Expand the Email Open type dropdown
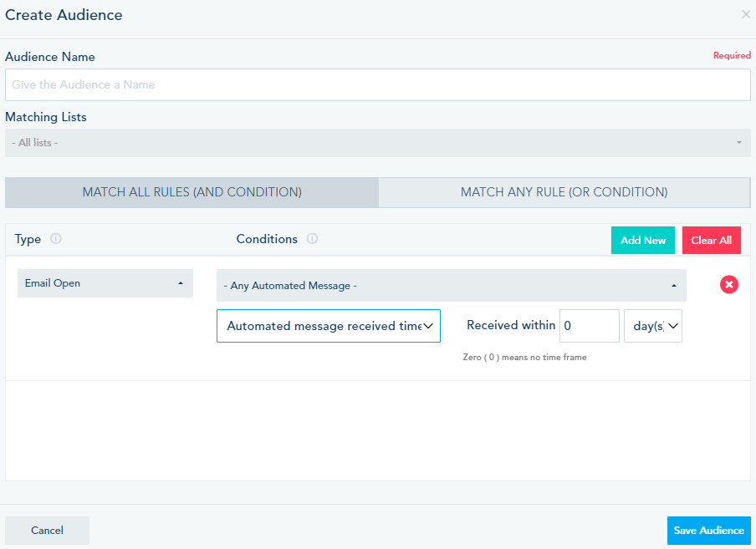 click(x=105, y=283)
